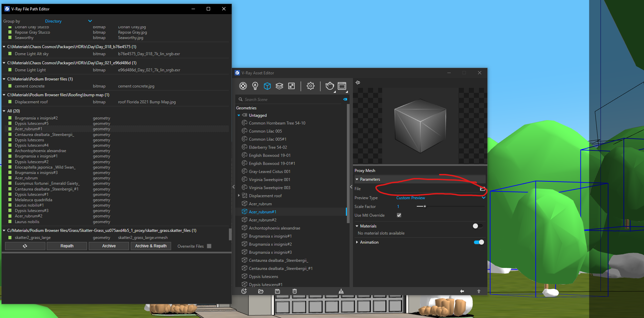Collapse the asset list panel arrow

(234, 187)
